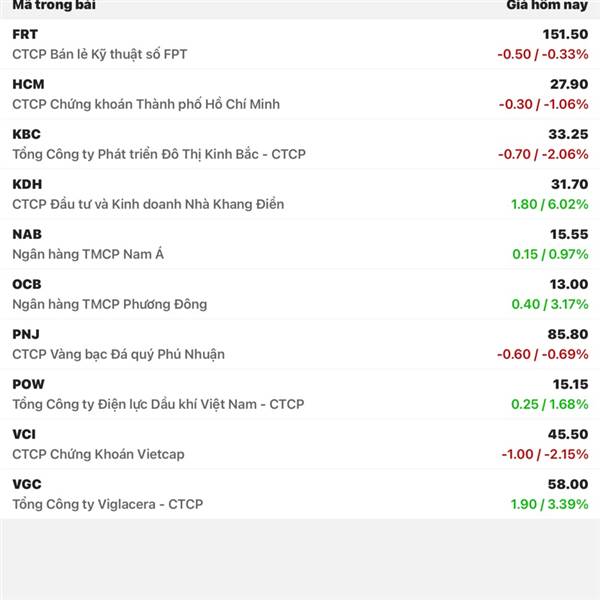Screen dimensions: 600x600
Task: Select CTCP Bán lẻ Kỹ thuật số FPT
Action: (99, 54)
